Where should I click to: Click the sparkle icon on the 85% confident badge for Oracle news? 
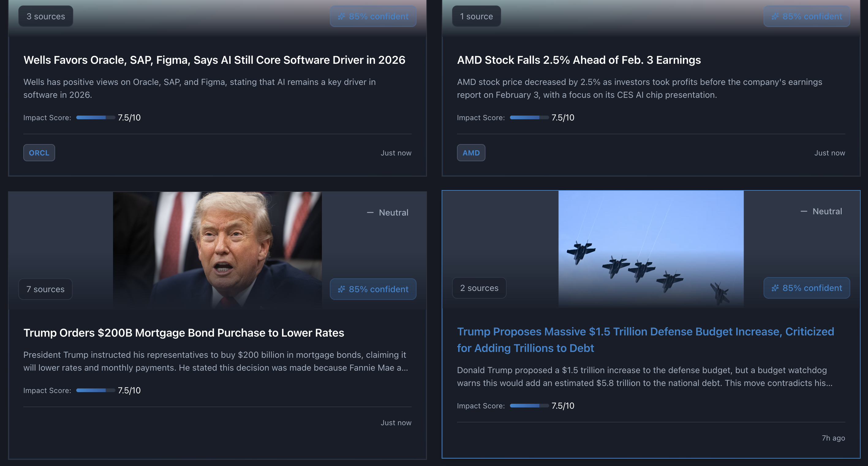(341, 16)
